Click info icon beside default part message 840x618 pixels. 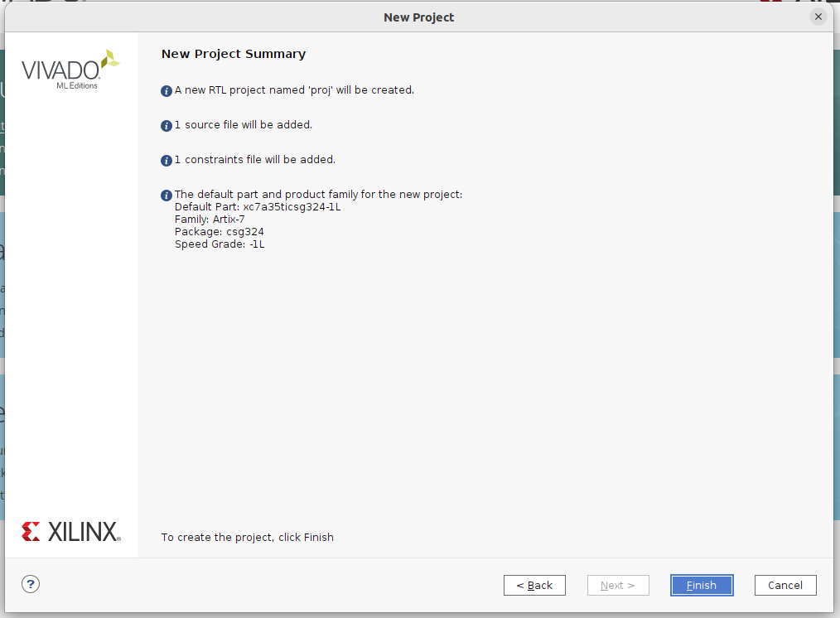point(167,196)
